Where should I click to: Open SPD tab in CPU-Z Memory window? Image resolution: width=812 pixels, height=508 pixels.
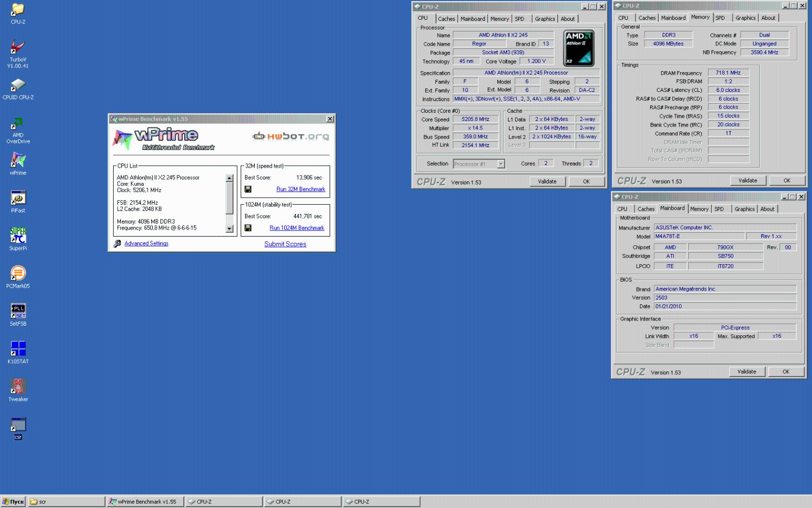click(x=720, y=18)
